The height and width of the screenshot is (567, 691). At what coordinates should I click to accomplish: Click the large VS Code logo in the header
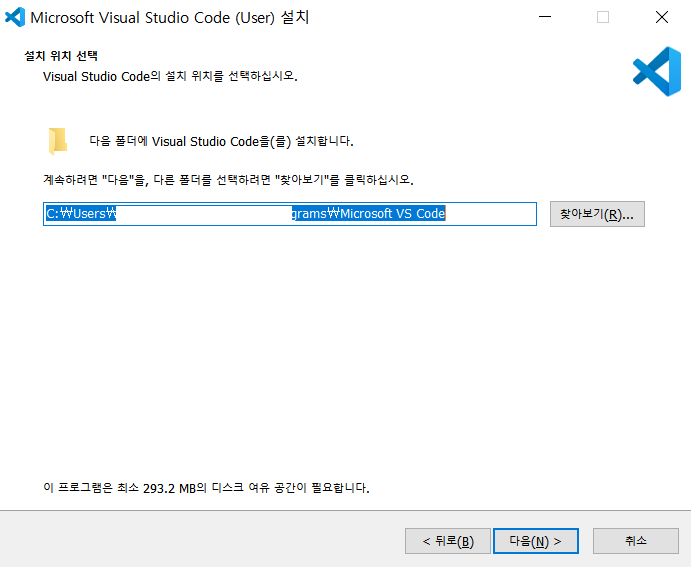tap(657, 71)
